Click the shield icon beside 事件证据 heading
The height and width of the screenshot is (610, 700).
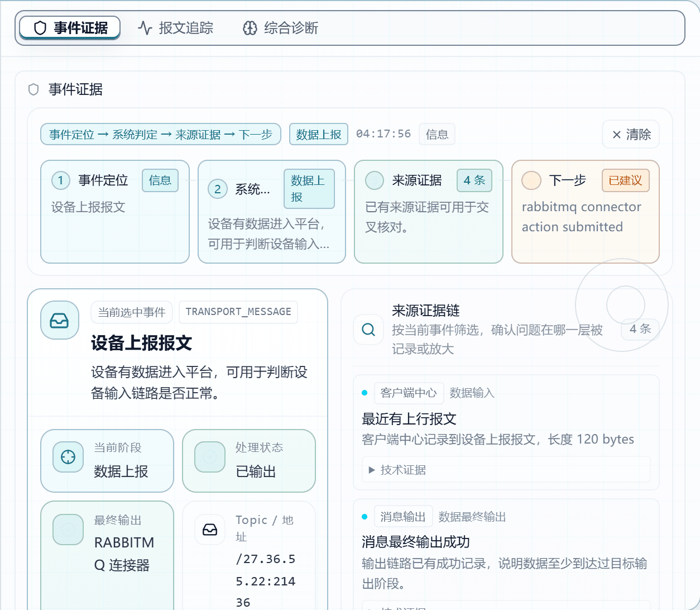tap(33, 89)
